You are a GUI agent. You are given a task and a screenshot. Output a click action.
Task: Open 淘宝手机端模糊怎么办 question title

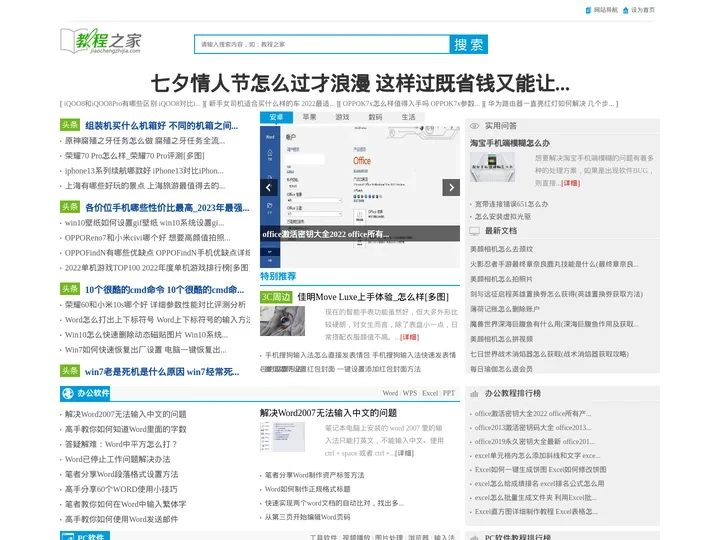(x=510, y=143)
